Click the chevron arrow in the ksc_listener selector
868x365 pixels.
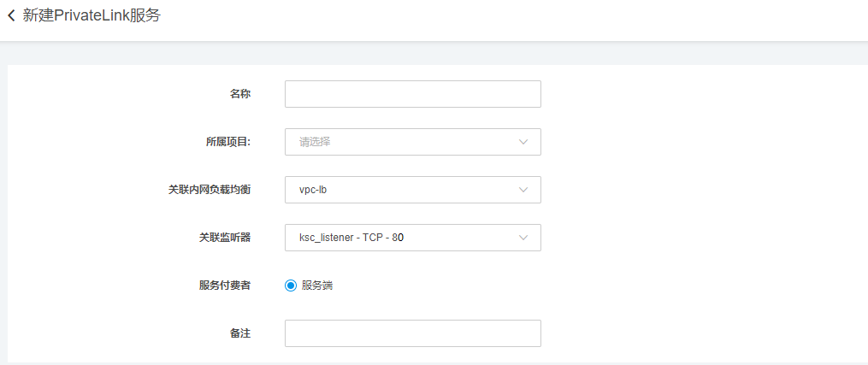(x=523, y=238)
